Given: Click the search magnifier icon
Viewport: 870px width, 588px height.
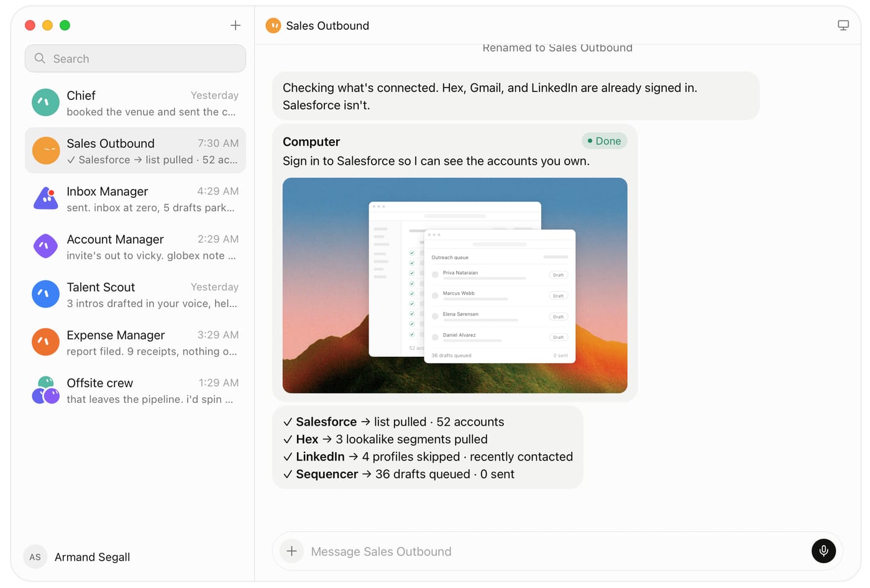Looking at the screenshot, I should (x=40, y=58).
